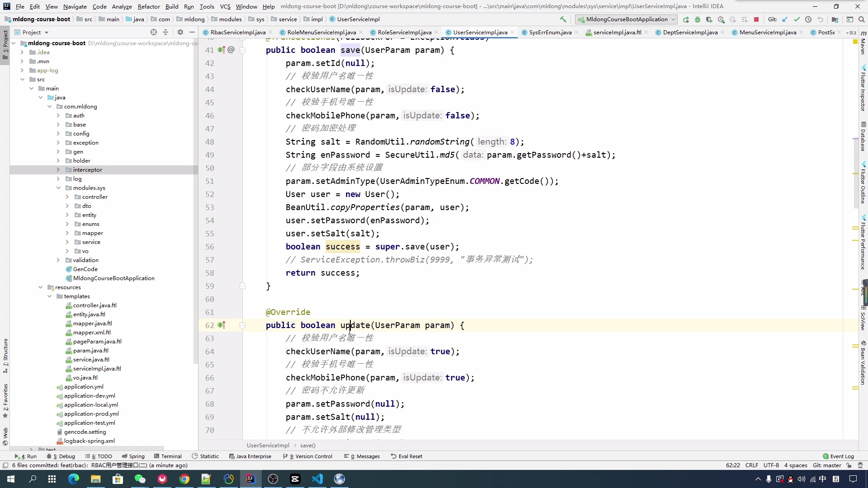Toggle code folding for the update method
868x488 pixels.
click(242, 325)
